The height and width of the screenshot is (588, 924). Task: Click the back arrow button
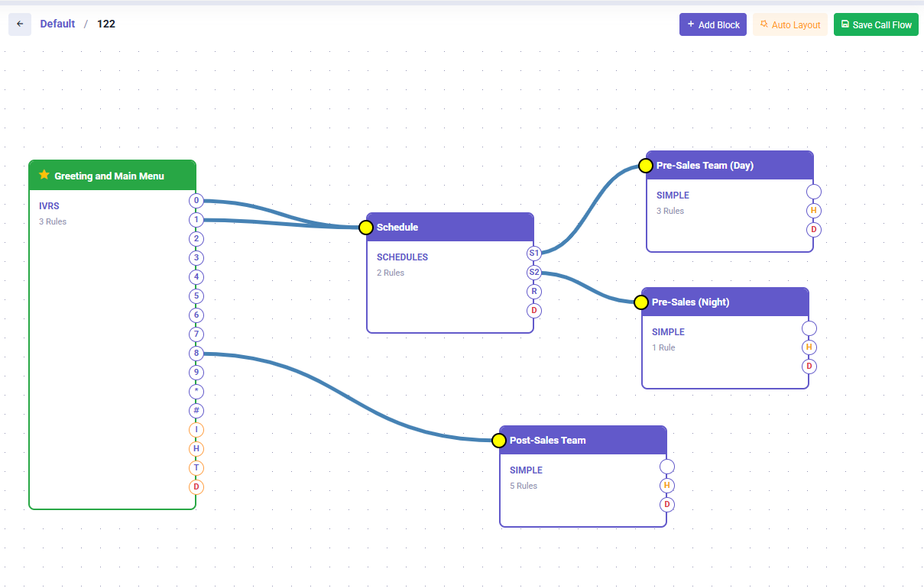click(20, 24)
